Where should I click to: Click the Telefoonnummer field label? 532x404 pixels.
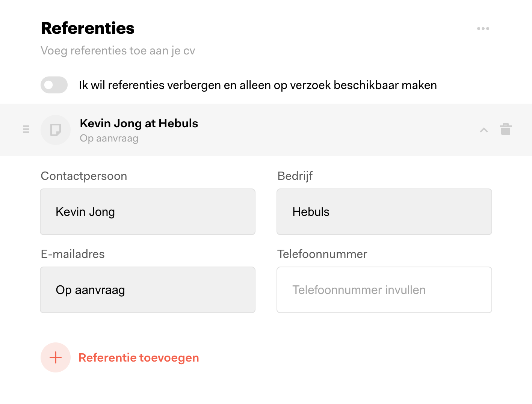(322, 254)
